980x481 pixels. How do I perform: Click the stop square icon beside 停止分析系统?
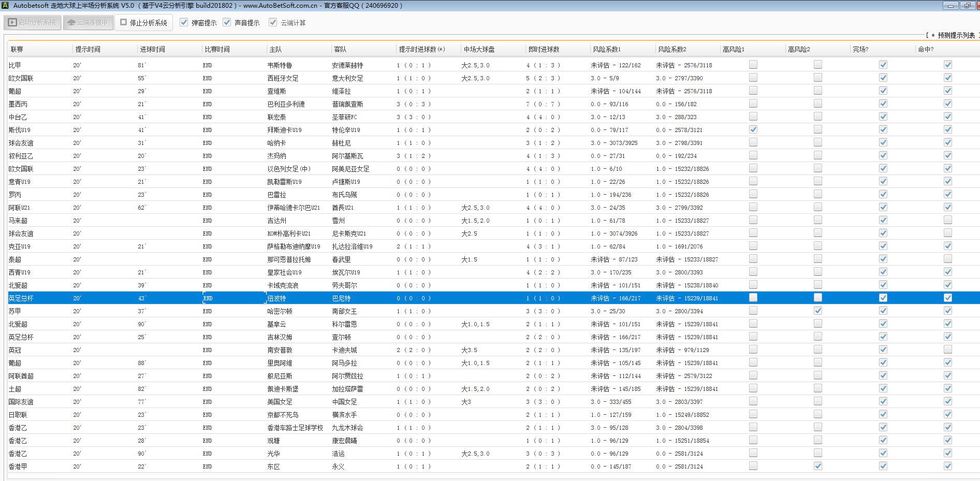click(x=124, y=22)
